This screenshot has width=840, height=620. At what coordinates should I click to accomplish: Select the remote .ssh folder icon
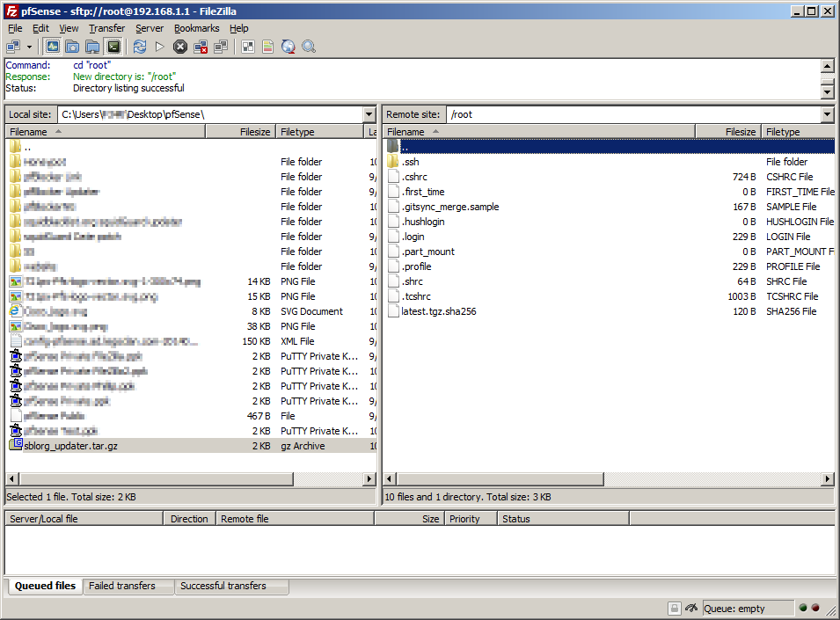click(393, 162)
